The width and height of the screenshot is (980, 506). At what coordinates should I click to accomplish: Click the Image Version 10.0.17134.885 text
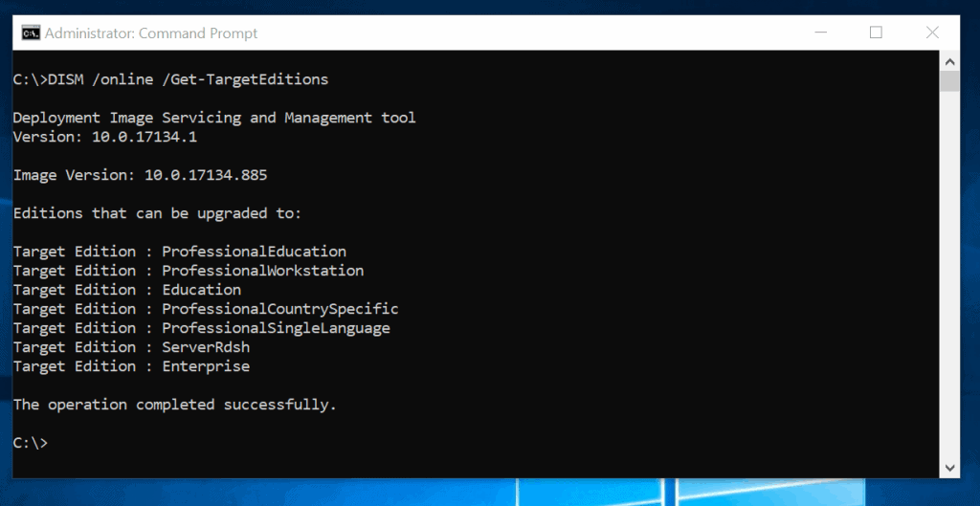tap(140, 175)
